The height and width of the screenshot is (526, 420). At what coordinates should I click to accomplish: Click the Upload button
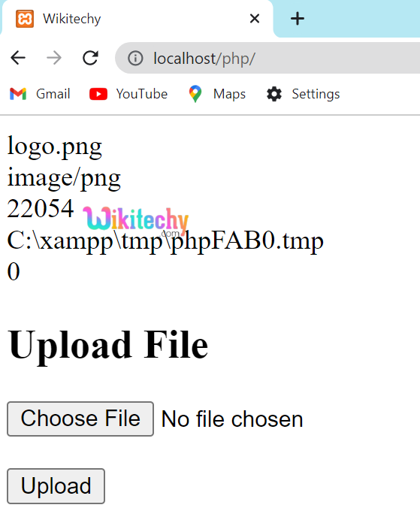coord(56,485)
